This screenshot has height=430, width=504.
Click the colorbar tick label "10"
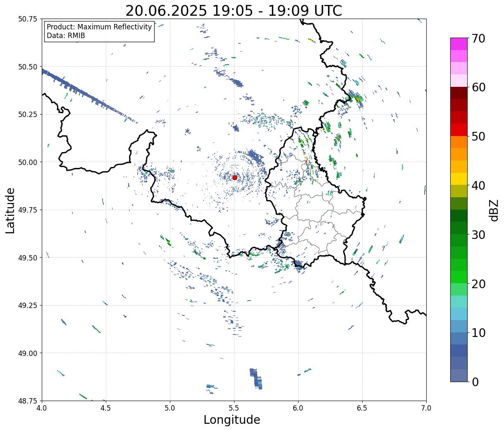[478, 333]
